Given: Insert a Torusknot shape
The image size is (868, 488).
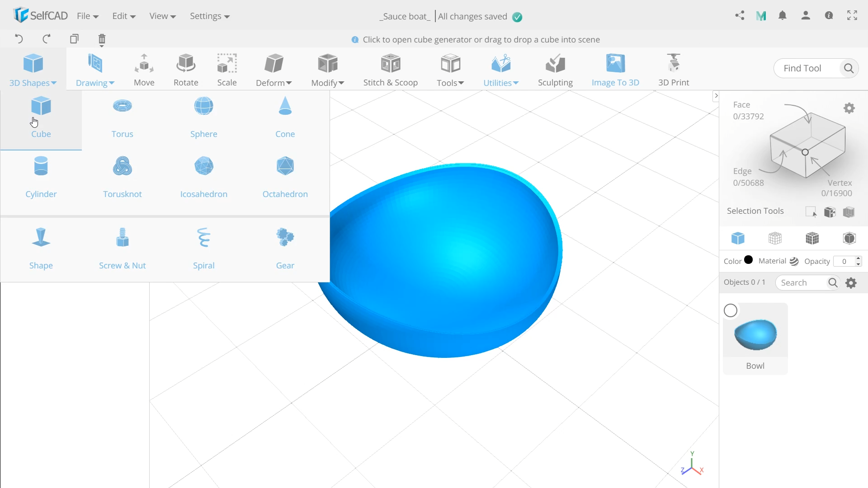Looking at the screenshot, I should coord(122,178).
